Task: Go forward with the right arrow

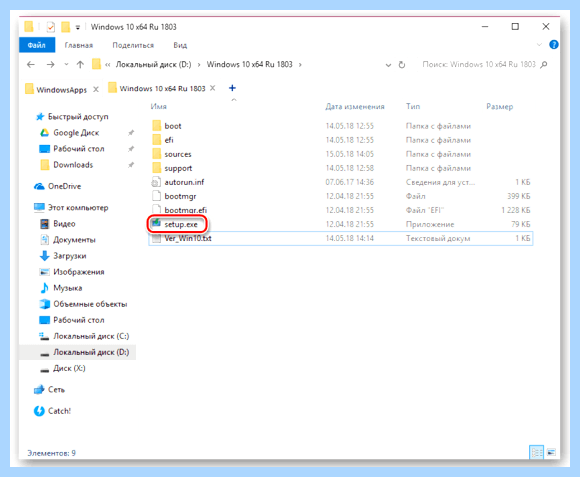Action: click(x=51, y=65)
